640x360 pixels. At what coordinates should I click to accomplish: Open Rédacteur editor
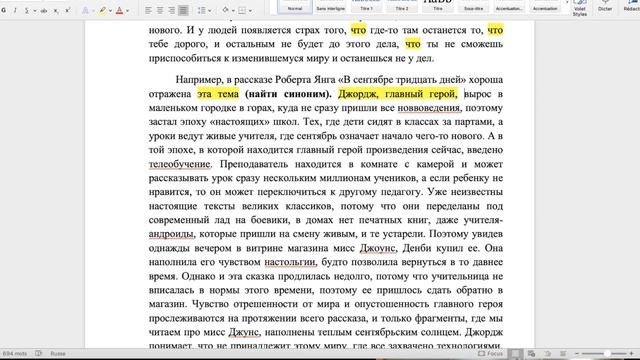pyautogui.click(x=631, y=7)
